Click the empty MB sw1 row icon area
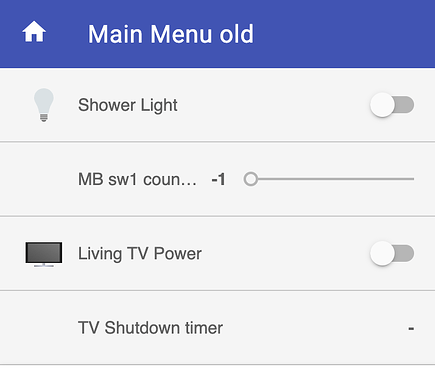This screenshot has width=435, height=375. [44, 179]
